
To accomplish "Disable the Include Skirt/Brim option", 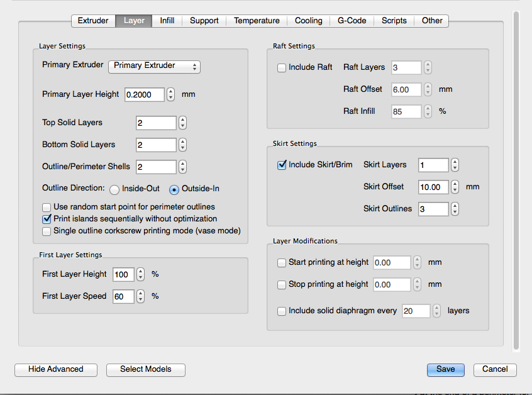I will point(281,165).
